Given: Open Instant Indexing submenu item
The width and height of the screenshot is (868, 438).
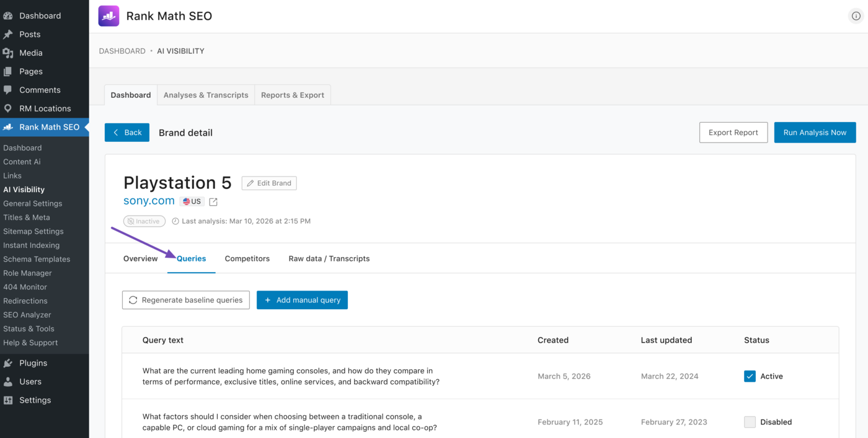Looking at the screenshot, I should [x=32, y=245].
